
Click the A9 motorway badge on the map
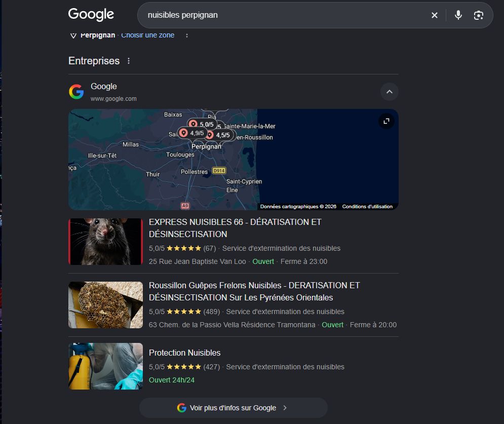point(185,206)
